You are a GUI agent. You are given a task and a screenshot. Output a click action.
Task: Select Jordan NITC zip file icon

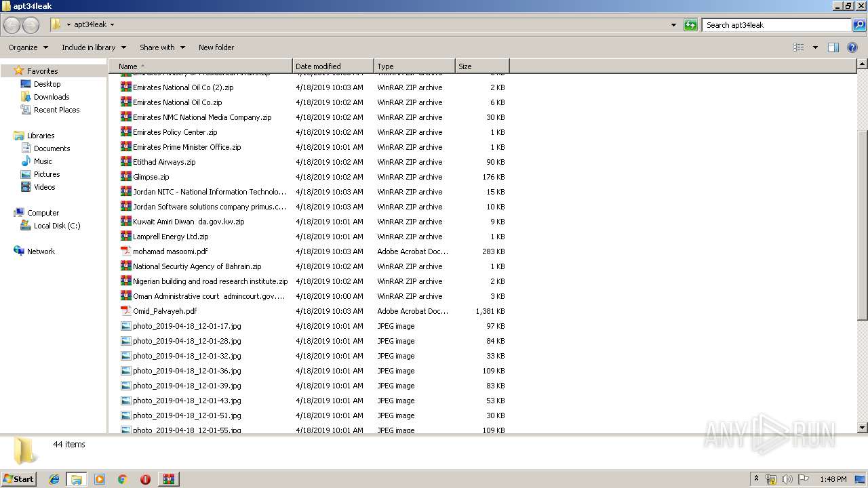[x=126, y=192]
